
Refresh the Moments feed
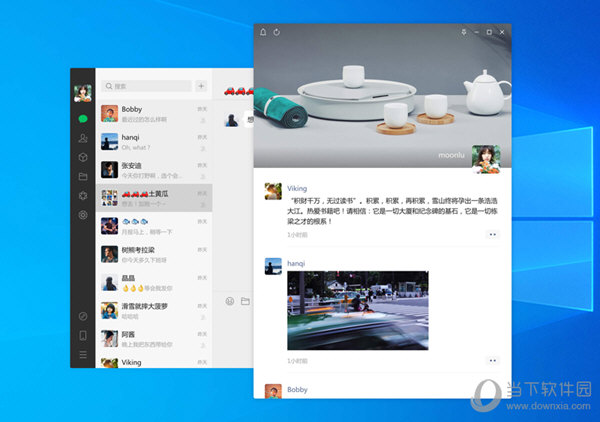pyautogui.click(x=277, y=32)
